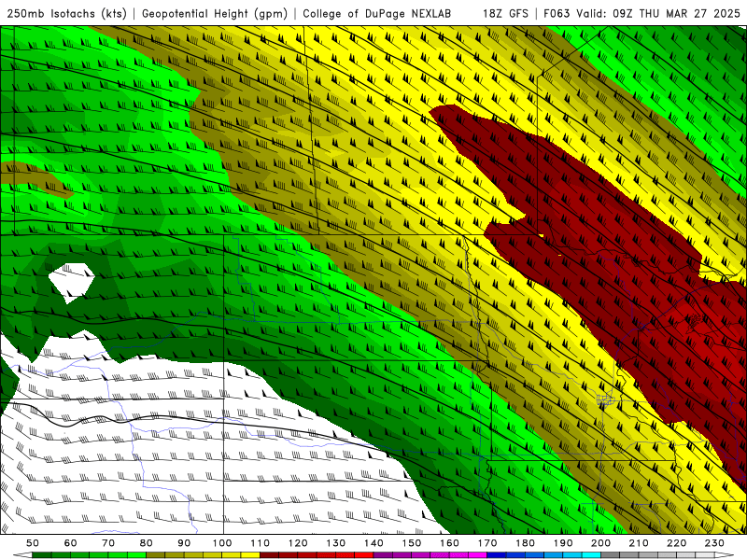Viewport: 747px width, 560px height.
Task: Click the olive swatch beginning at 80
Action: tap(155, 555)
